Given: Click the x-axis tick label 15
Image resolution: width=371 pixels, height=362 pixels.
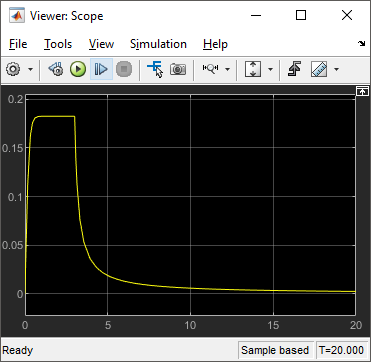Looking at the screenshot, I should pyautogui.click(x=273, y=325).
